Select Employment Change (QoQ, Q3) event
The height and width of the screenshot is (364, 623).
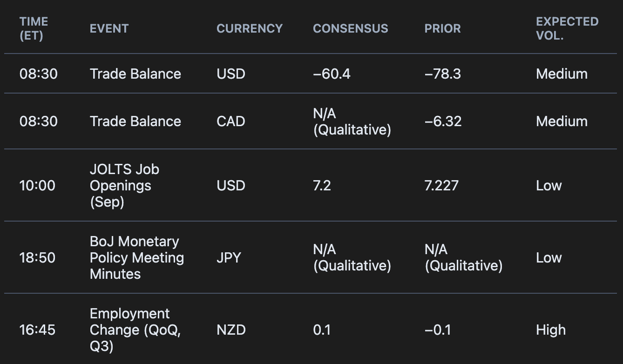[x=135, y=330]
